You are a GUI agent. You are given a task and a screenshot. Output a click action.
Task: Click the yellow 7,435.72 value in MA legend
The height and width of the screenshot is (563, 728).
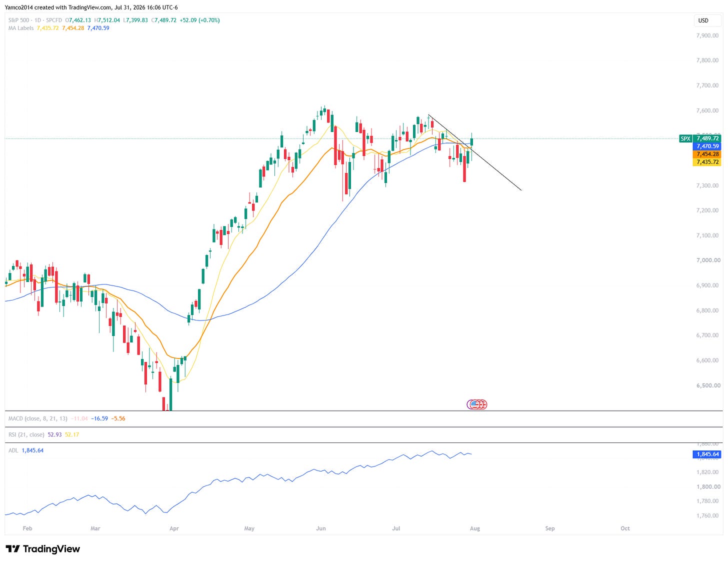pyautogui.click(x=47, y=28)
